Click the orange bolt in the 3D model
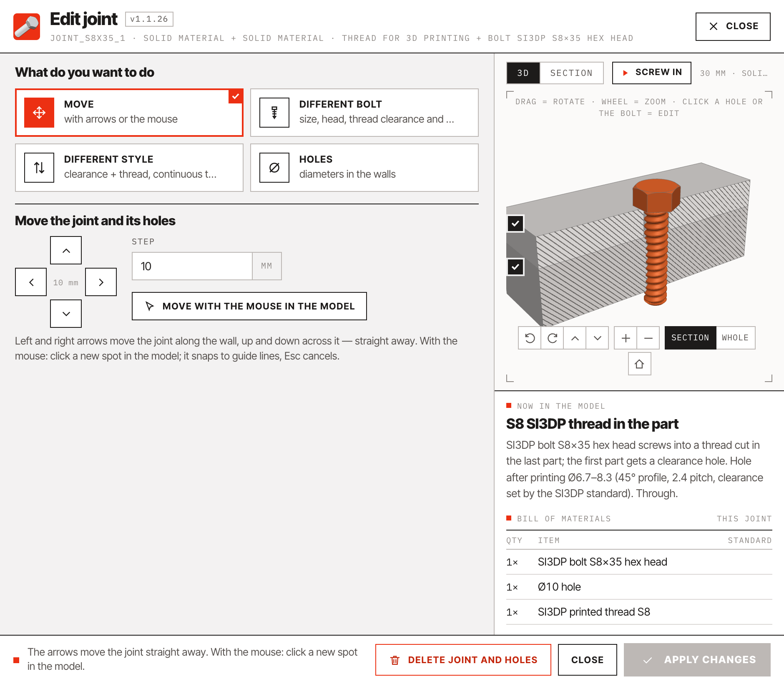Viewport: 784px width, 684px height. pyautogui.click(x=656, y=242)
